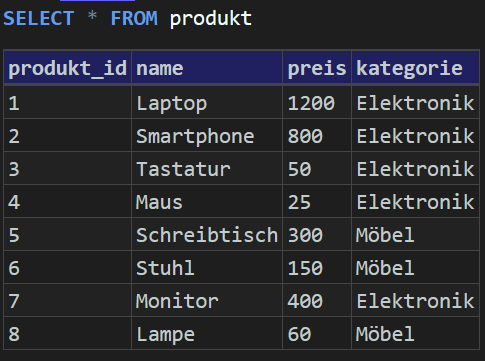The image size is (485, 361).
Task: Click Möbel category in Stuhl row
Action: 416,268
